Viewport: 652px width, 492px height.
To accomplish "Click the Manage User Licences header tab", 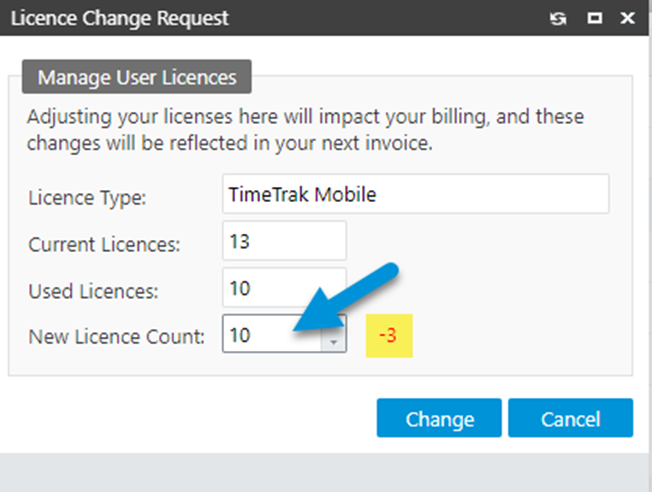I will [x=136, y=77].
